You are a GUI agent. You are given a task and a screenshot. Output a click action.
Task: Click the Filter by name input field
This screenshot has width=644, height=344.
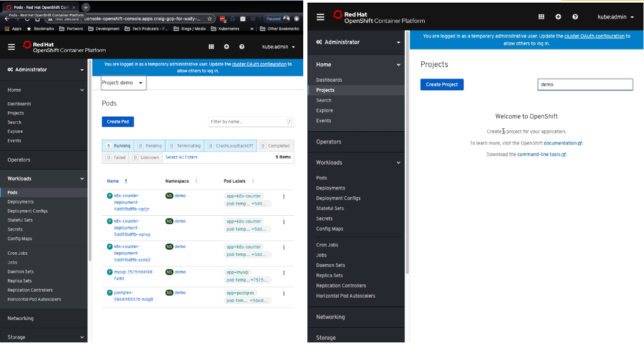(247, 122)
